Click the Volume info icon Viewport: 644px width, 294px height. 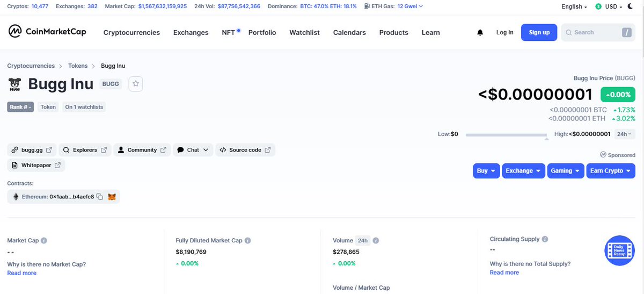point(376,241)
